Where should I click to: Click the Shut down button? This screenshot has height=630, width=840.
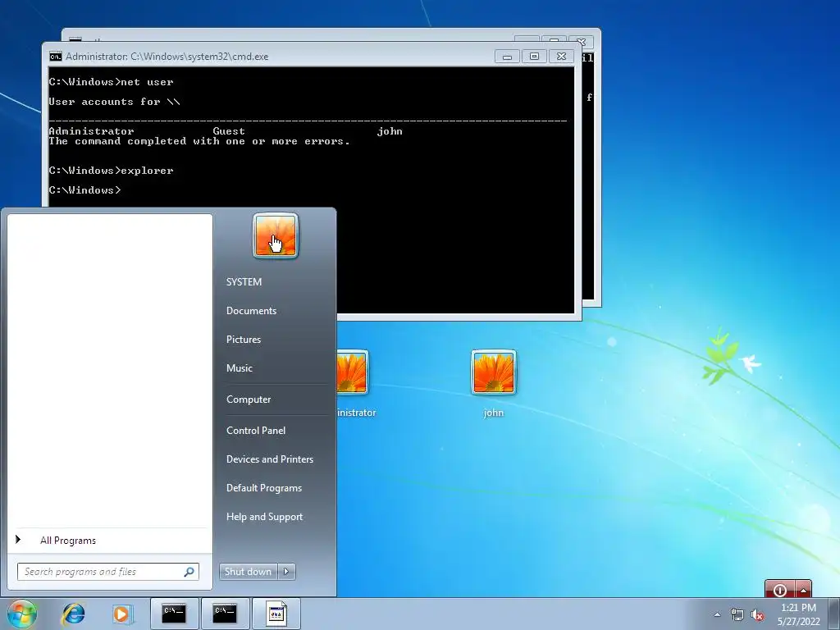pyautogui.click(x=248, y=572)
